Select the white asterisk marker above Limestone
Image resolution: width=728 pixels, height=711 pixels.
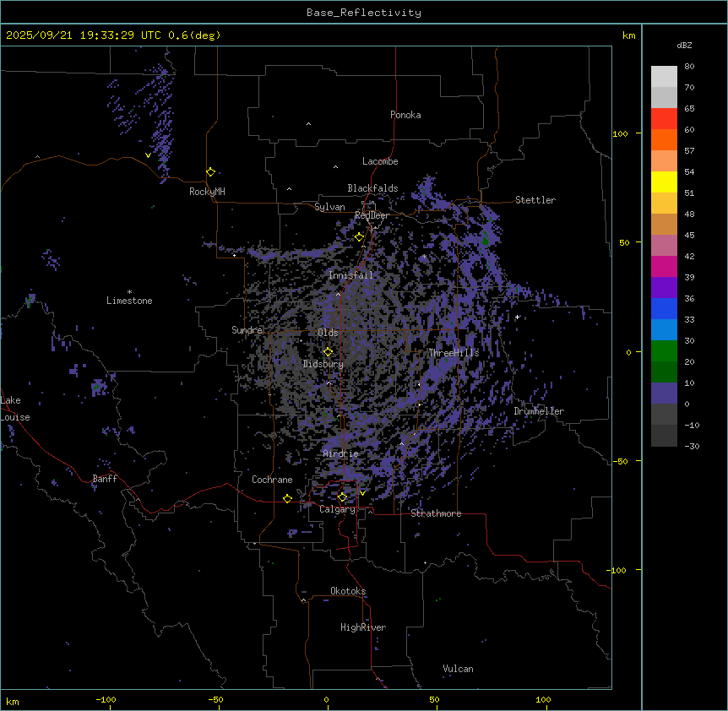click(129, 291)
